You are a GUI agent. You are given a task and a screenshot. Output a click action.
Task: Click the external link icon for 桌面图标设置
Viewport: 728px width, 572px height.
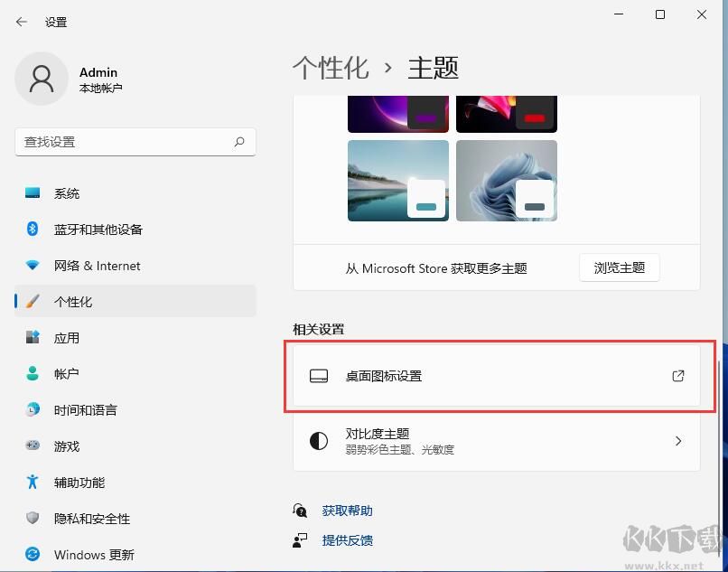pyautogui.click(x=678, y=375)
